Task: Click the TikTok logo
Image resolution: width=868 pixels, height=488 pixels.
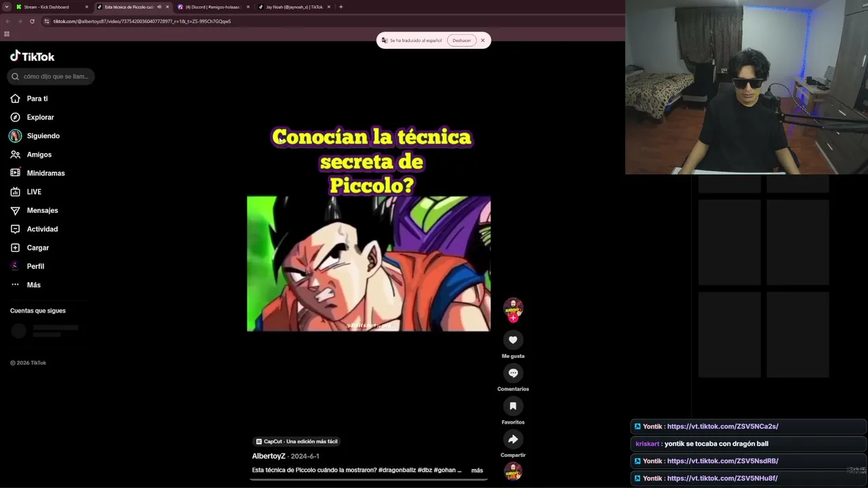Action: (x=32, y=56)
